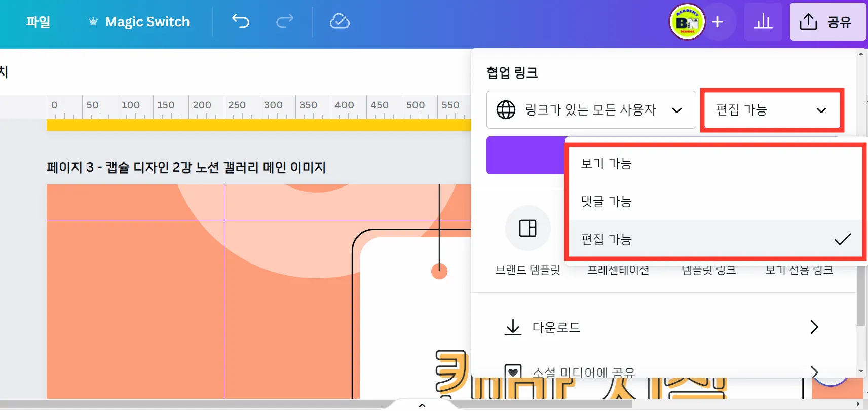This screenshot has width=868, height=411.
Task: Open the 편집 가능 permission dropdown
Action: [772, 110]
